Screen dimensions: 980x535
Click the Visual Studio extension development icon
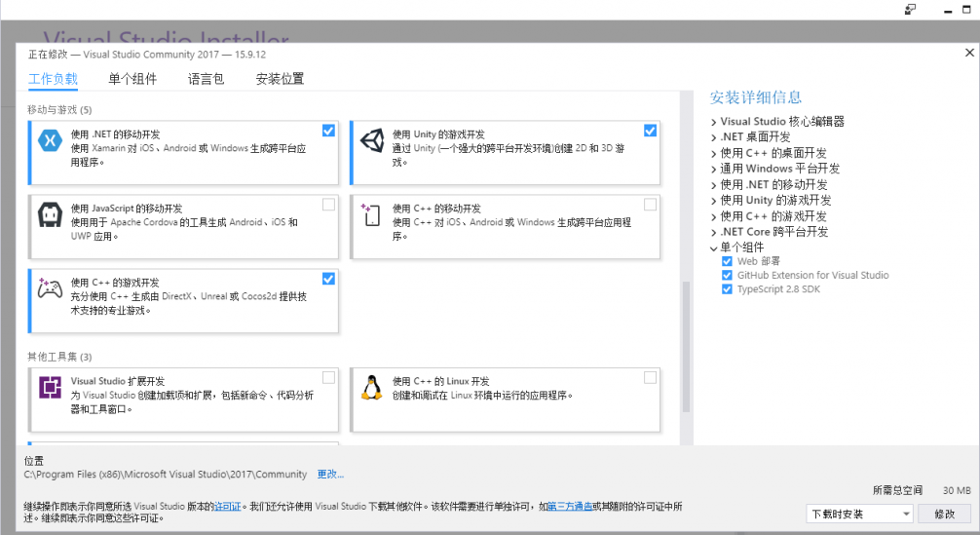click(x=50, y=388)
